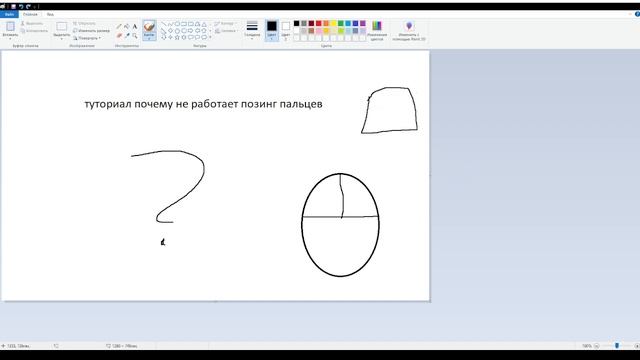Open Edit colors (Изменение цветов)
This screenshot has width=640, height=360.
coord(377,31)
